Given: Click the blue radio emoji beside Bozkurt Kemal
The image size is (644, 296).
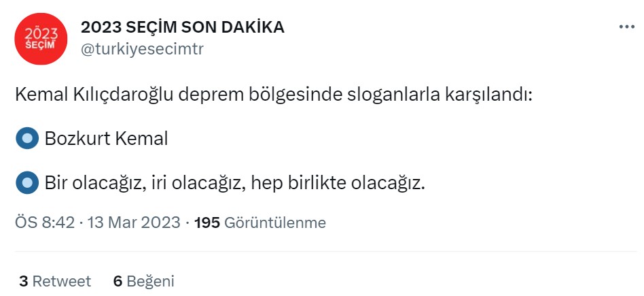Looking at the screenshot, I should pos(27,139).
